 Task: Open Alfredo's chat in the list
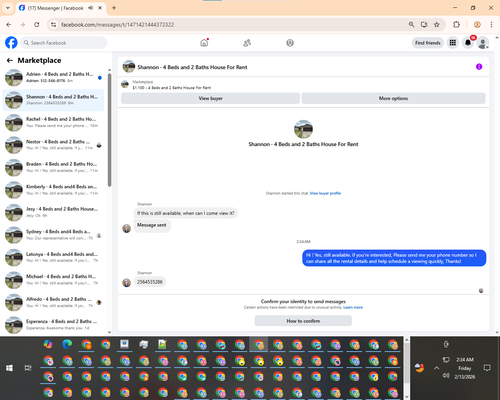click(x=53, y=302)
